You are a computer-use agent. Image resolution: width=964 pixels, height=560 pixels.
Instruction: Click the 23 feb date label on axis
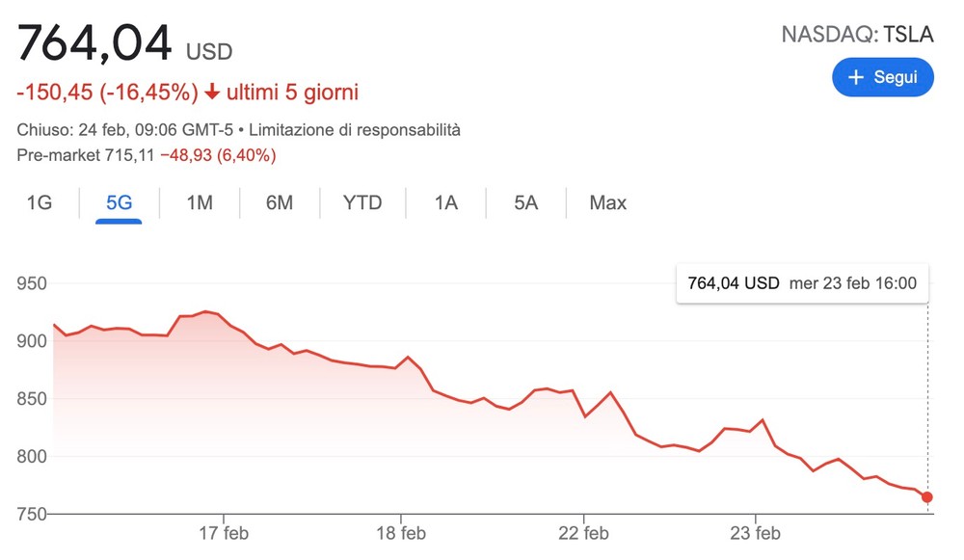pyautogui.click(x=755, y=533)
